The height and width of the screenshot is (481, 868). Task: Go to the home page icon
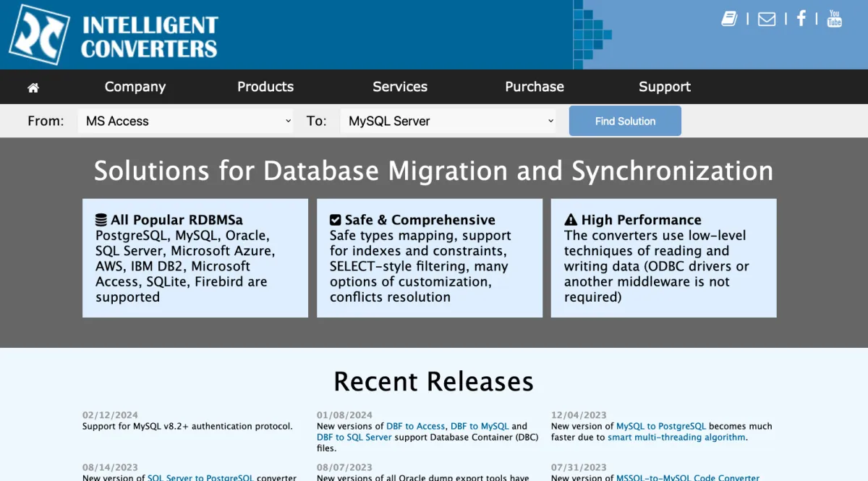pos(33,88)
